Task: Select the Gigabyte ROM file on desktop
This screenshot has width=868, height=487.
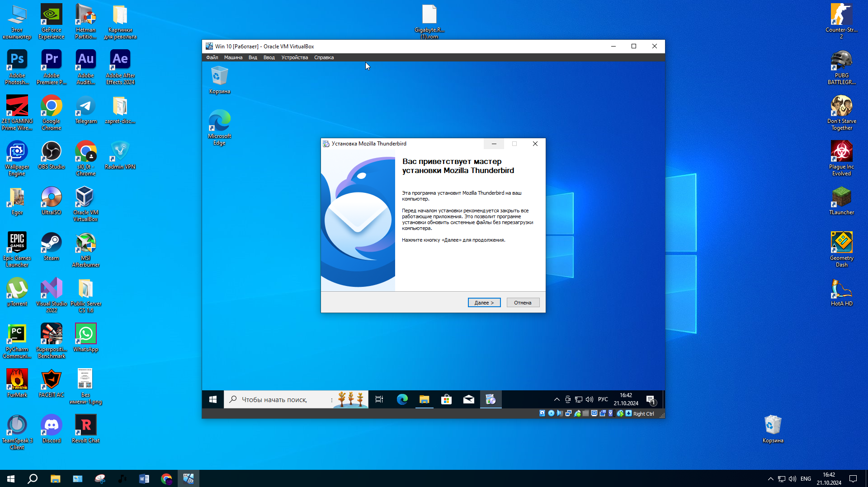Action: (x=429, y=21)
